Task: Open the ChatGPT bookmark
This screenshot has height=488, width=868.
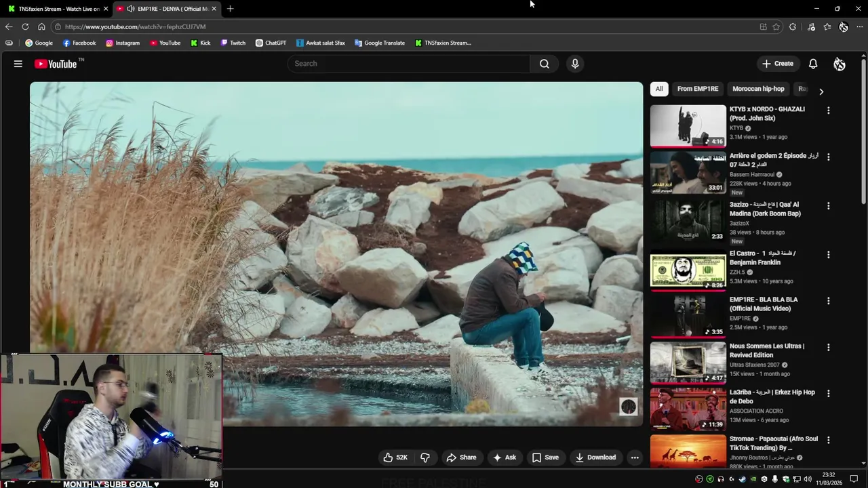Action: (271, 43)
